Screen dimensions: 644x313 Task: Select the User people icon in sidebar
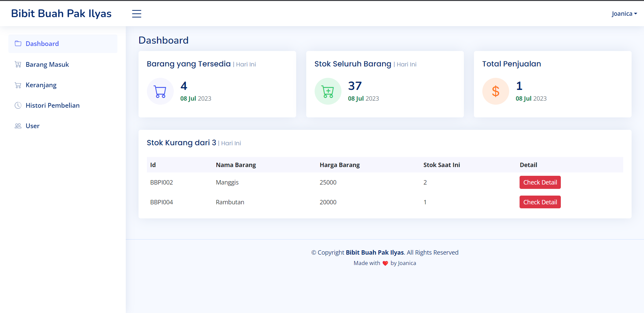pos(18,126)
